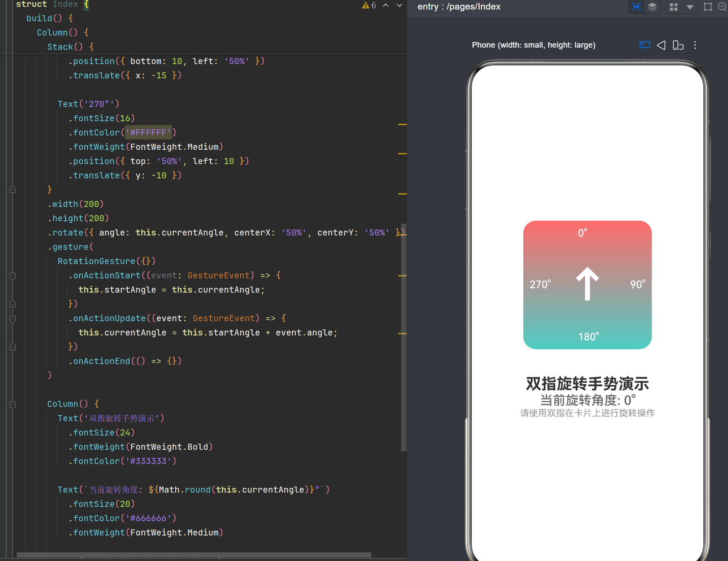Click the fit-to-screen frame icon
728x561 pixels.
tap(708, 6)
